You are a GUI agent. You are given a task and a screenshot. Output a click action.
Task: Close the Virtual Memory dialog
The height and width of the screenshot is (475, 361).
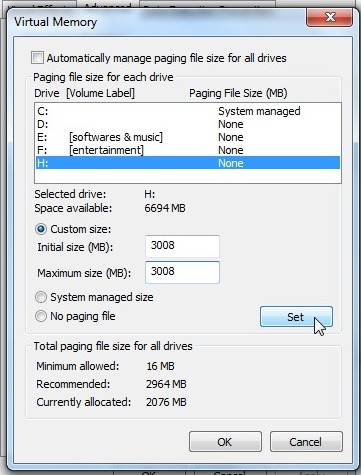click(x=329, y=17)
